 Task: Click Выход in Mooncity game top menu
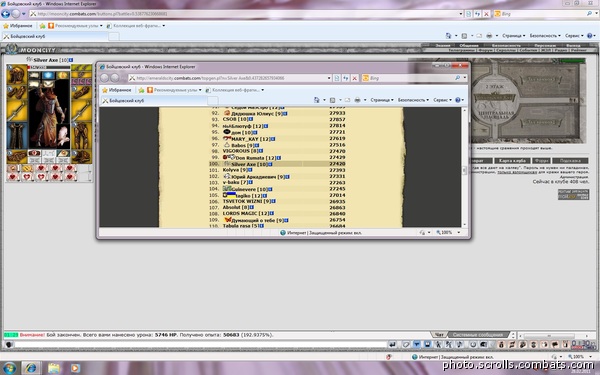(x=573, y=46)
